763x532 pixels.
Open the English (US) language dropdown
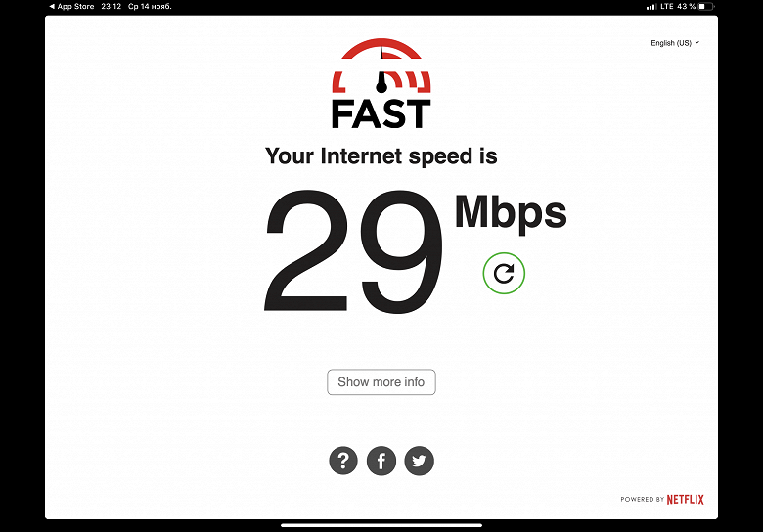[x=675, y=43]
